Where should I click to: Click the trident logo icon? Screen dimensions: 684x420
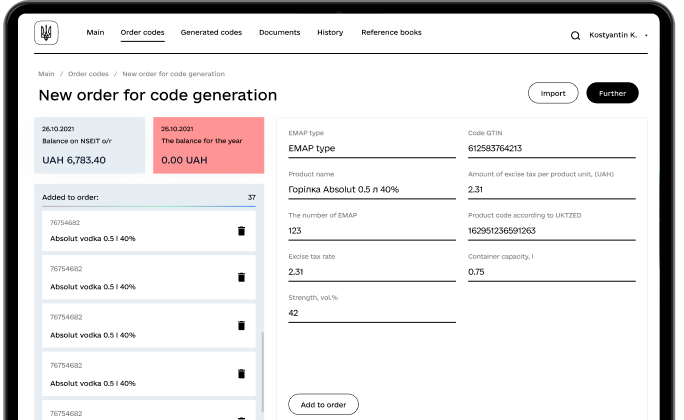pyautogui.click(x=46, y=33)
